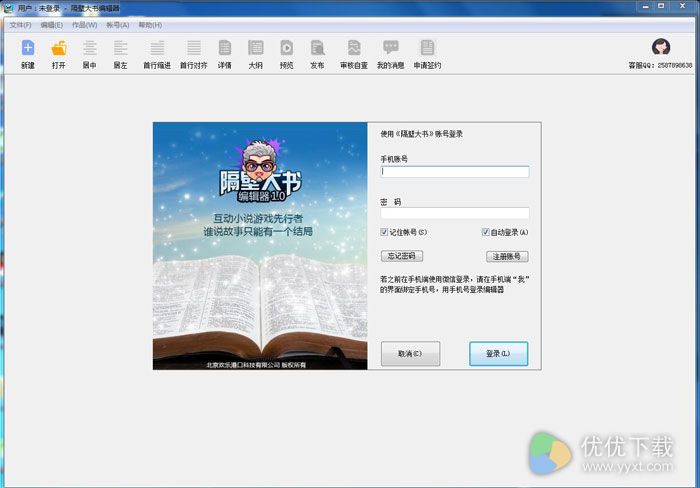Click the customer service avatar icon
Viewport: 700px width, 488px height.
661,46
